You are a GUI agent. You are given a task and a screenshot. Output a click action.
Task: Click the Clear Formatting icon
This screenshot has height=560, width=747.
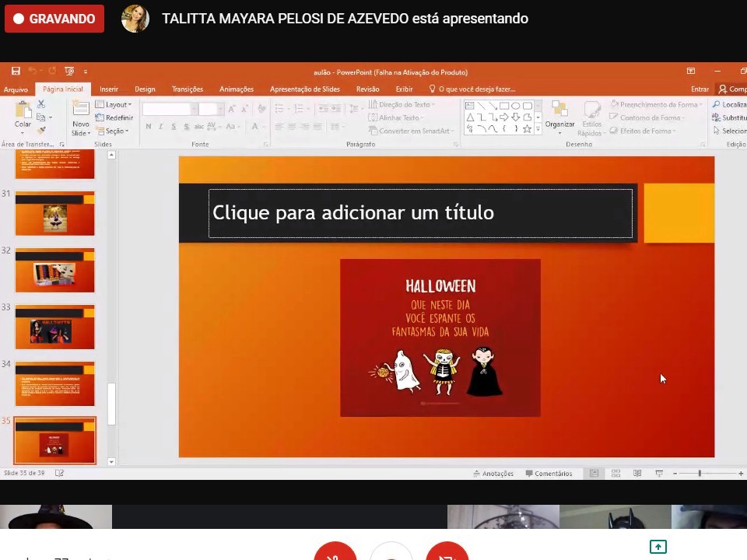pyautogui.click(x=261, y=109)
